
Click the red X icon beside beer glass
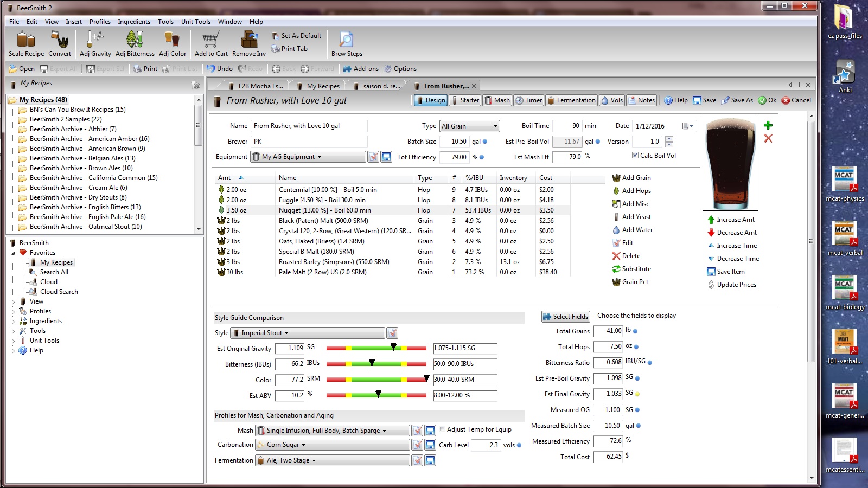768,138
